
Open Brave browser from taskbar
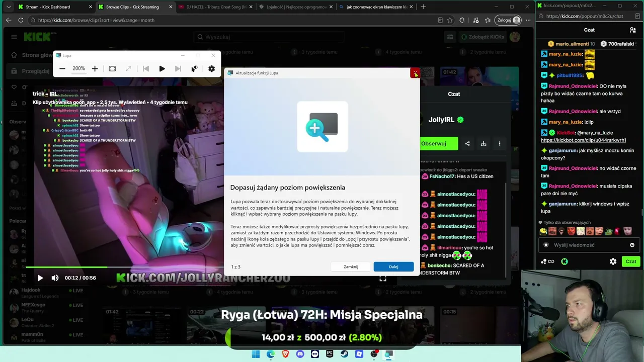(285, 354)
